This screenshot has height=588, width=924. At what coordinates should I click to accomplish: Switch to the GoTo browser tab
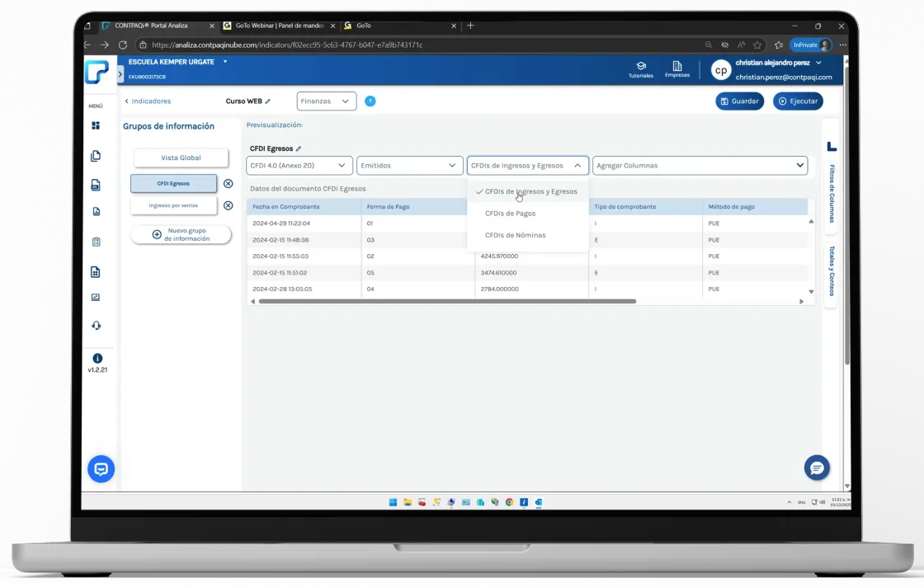point(399,26)
